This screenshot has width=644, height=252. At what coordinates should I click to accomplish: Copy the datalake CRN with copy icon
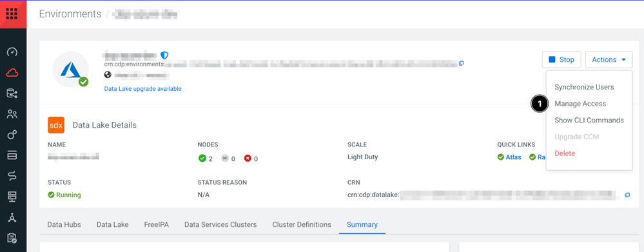coord(627,195)
